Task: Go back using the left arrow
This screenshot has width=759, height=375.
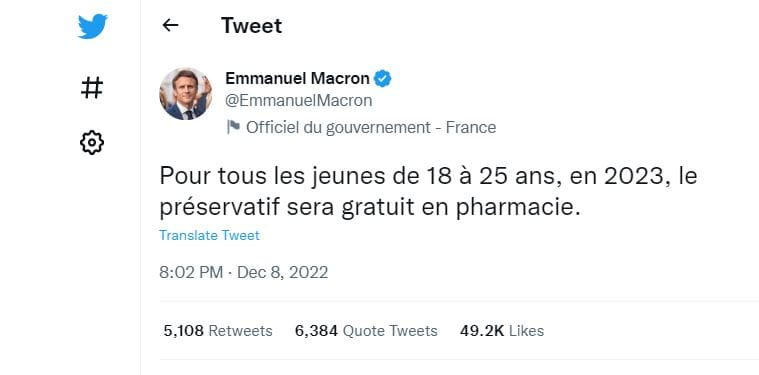Action: click(170, 25)
